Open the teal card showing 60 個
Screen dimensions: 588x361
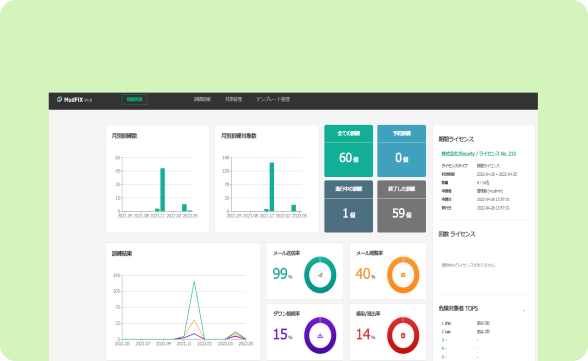348,151
